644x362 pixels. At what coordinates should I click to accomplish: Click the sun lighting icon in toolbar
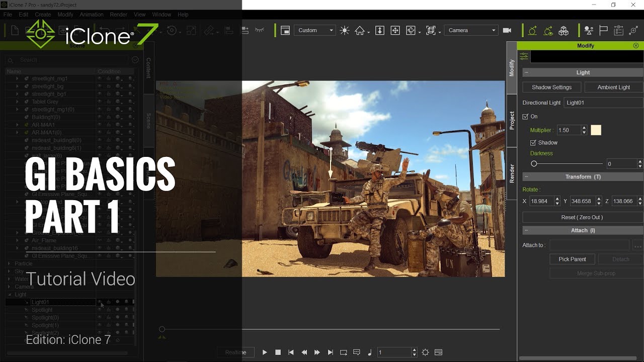point(344,30)
